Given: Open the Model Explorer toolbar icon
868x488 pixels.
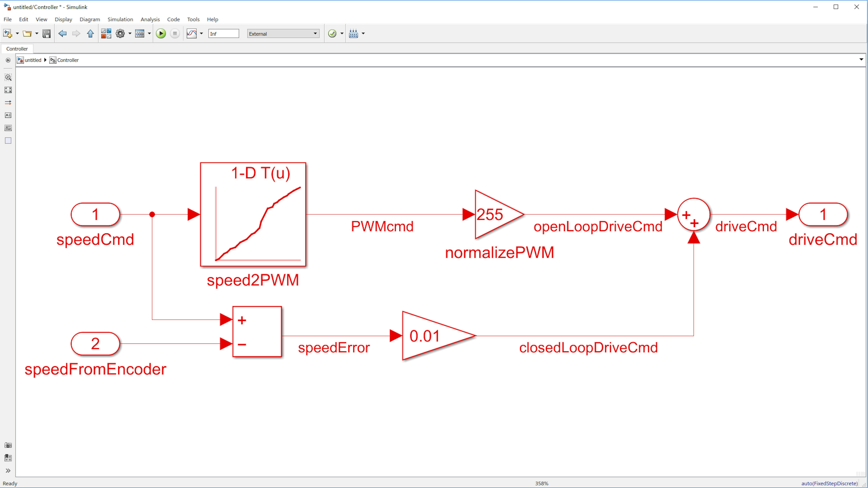Looking at the screenshot, I should point(139,33).
